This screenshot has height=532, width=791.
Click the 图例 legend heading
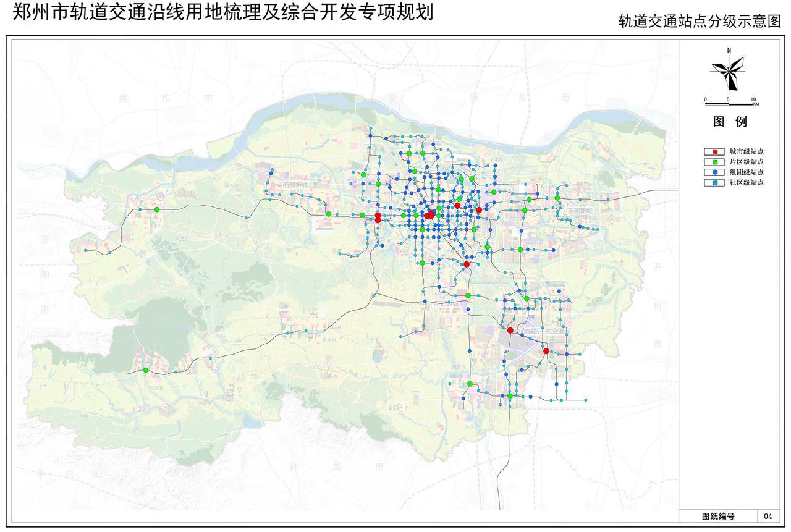point(730,122)
